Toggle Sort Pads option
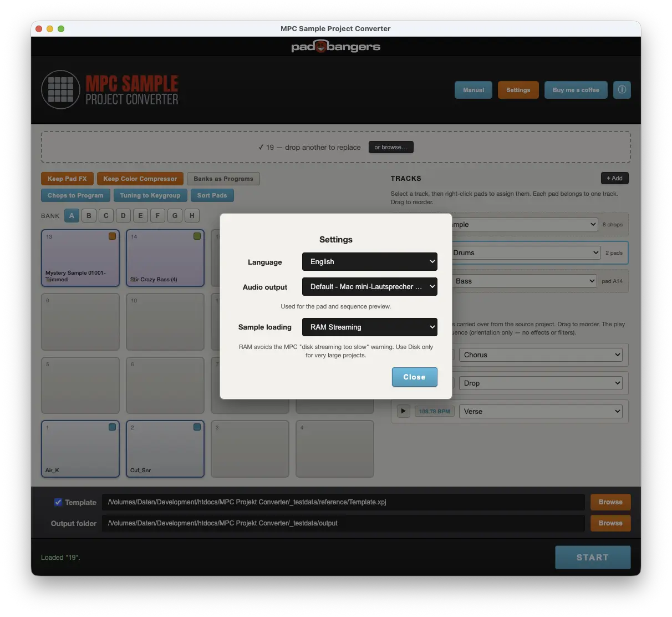 [x=212, y=195]
